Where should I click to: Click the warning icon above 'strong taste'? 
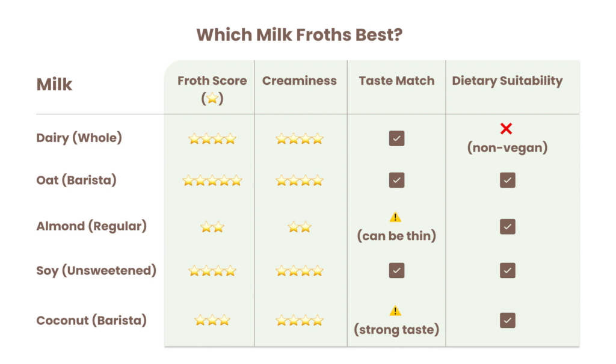(395, 311)
